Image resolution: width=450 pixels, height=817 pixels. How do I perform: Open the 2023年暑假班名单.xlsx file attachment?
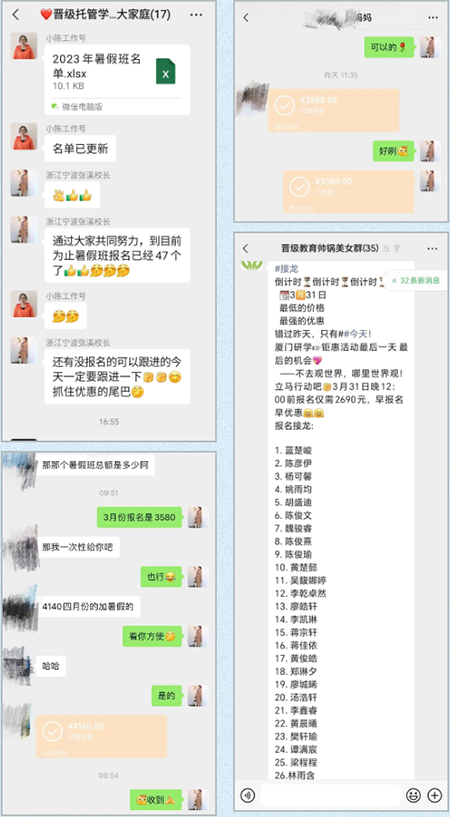point(117,79)
